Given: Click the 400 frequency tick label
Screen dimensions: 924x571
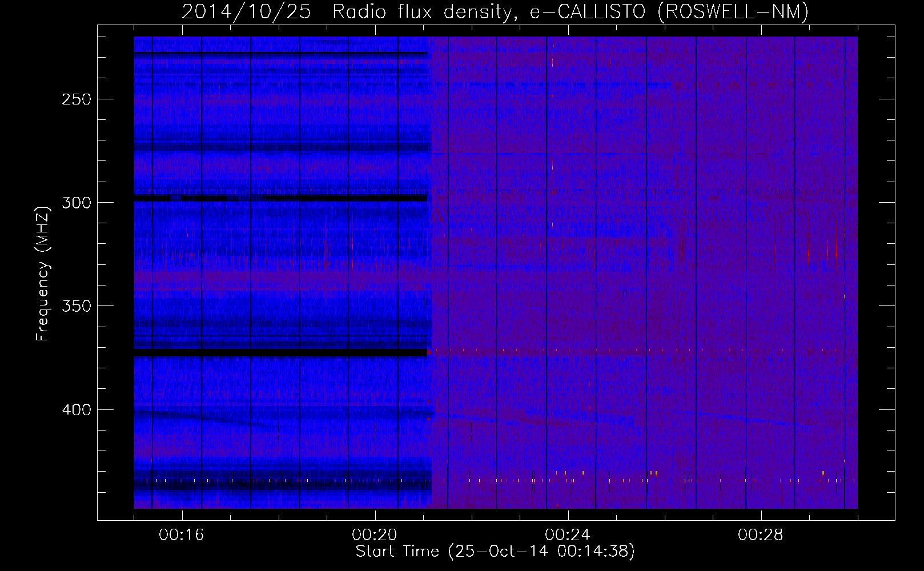Looking at the screenshot, I should tap(77, 410).
